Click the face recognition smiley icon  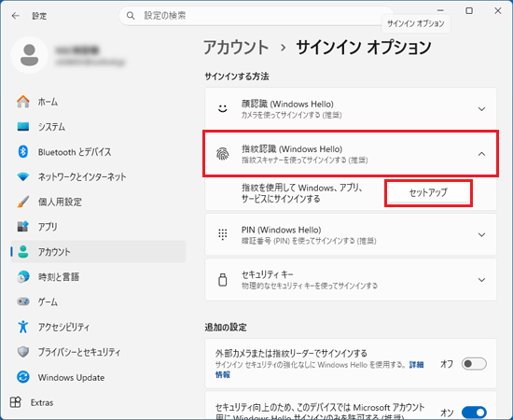pyautogui.click(x=223, y=108)
